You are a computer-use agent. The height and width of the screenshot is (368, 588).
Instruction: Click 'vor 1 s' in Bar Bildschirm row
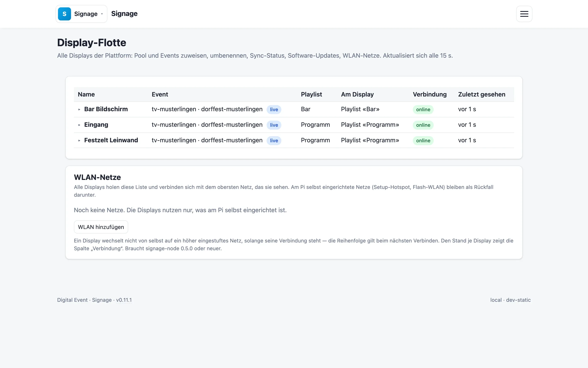pyautogui.click(x=467, y=109)
